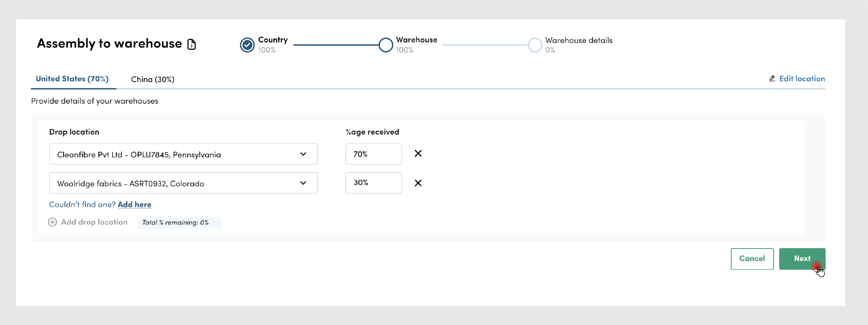Click the Total % remaining badge
Image resolution: width=868 pixels, height=325 pixels.
point(179,222)
